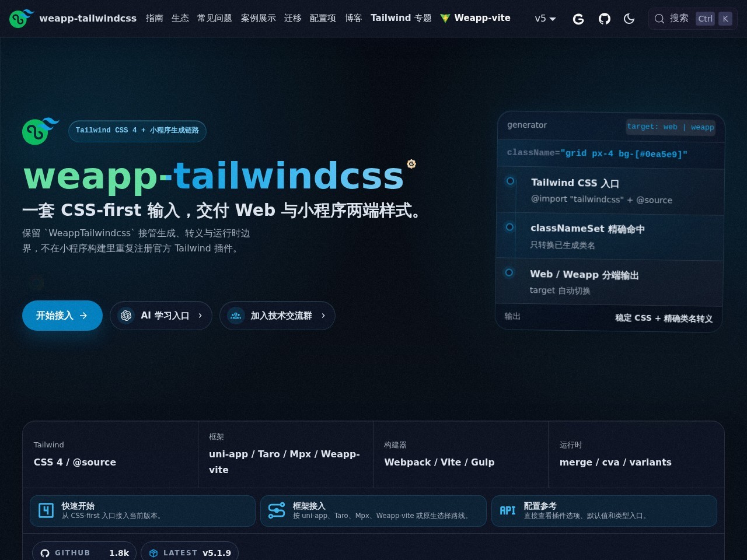This screenshot has height=560, width=747.
Task: Open the 生态 menu item
Action: [180, 18]
